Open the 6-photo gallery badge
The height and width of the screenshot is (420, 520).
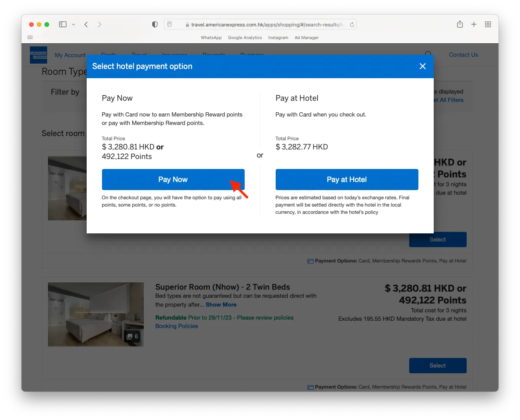click(132, 336)
